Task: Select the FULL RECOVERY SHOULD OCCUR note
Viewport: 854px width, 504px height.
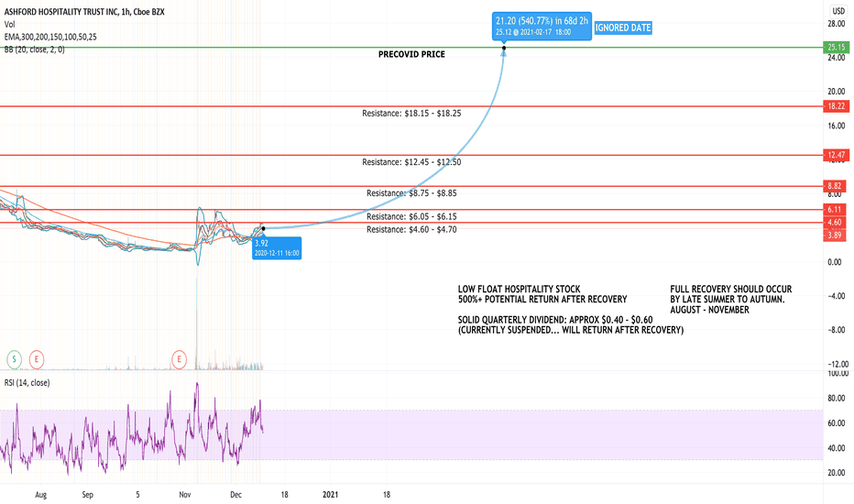Action: click(x=731, y=299)
